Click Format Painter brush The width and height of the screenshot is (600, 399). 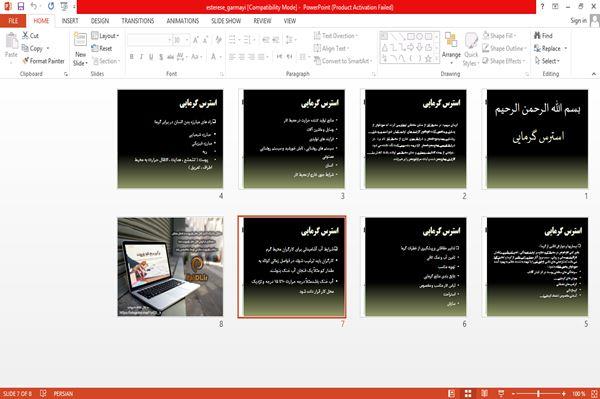(43, 61)
